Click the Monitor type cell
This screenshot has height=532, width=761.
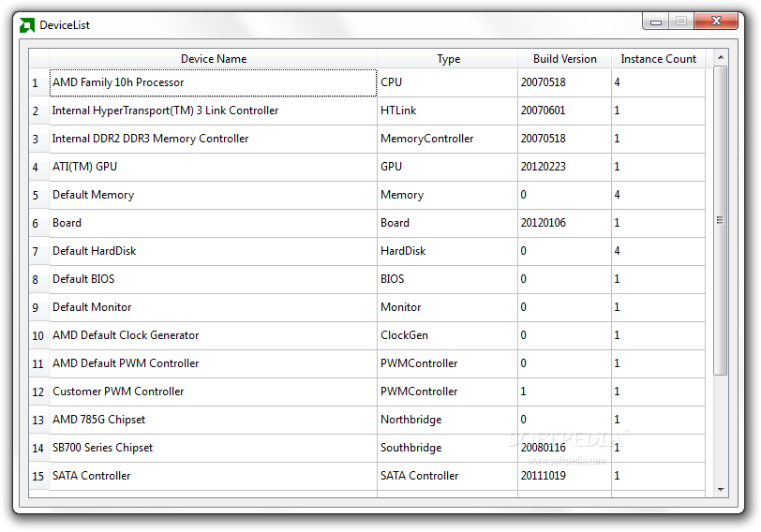click(x=447, y=307)
